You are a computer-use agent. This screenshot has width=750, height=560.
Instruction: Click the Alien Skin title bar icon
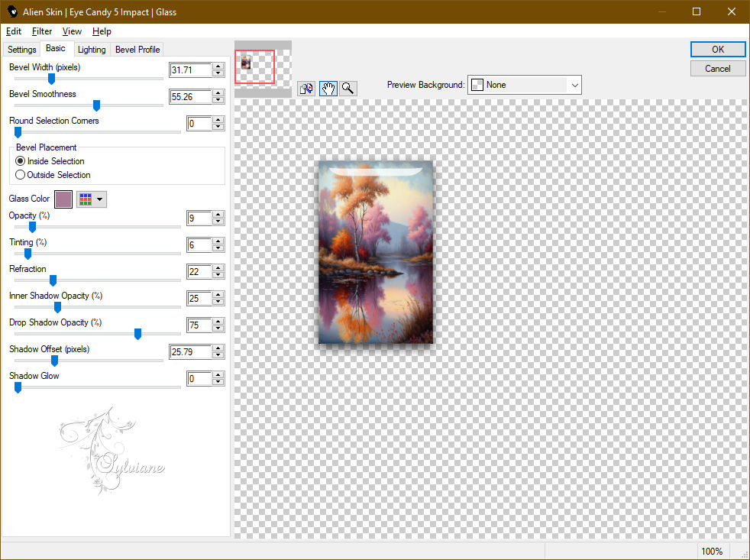(12, 11)
